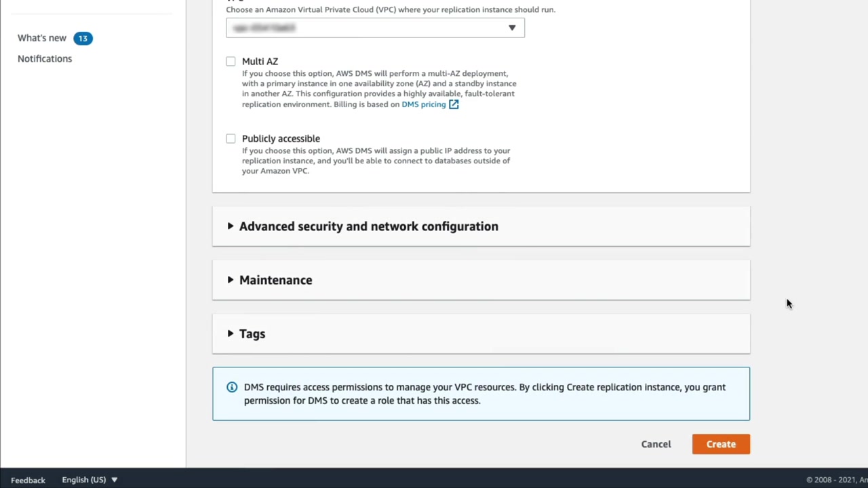Expand the Tags section
Image resolution: width=868 pixels, height=488 pixels.
tap(252, 333)
